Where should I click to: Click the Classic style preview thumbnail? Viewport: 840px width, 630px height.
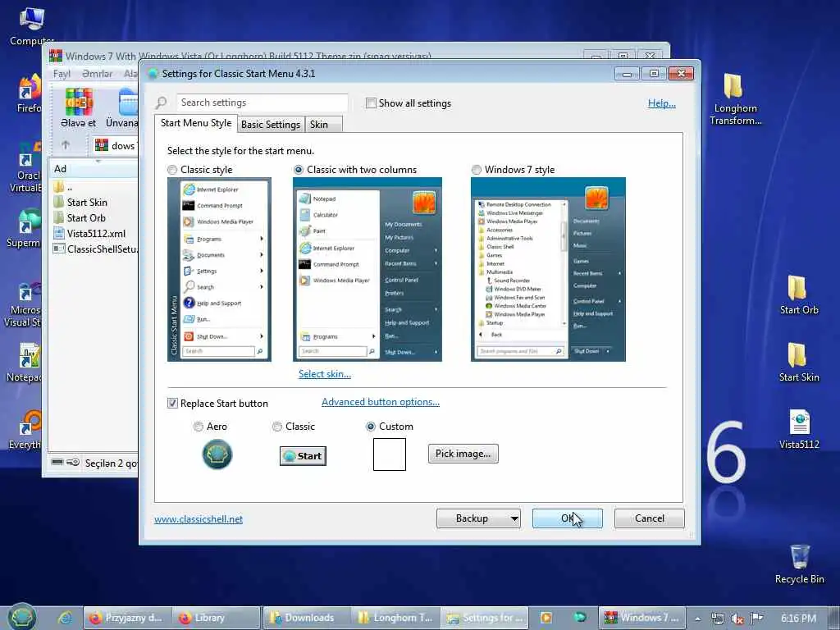219,269
